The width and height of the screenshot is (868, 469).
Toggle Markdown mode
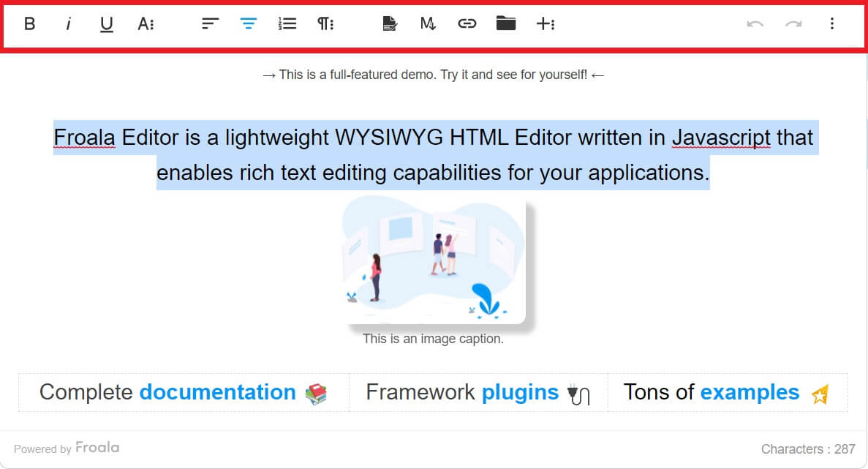(x=428, y=24)
